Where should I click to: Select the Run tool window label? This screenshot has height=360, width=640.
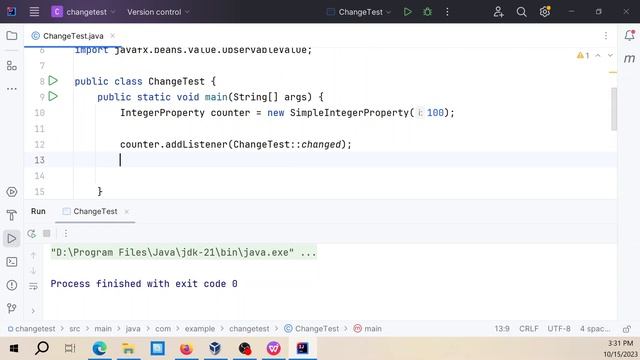pyautogui.click(x=38, y=211)
